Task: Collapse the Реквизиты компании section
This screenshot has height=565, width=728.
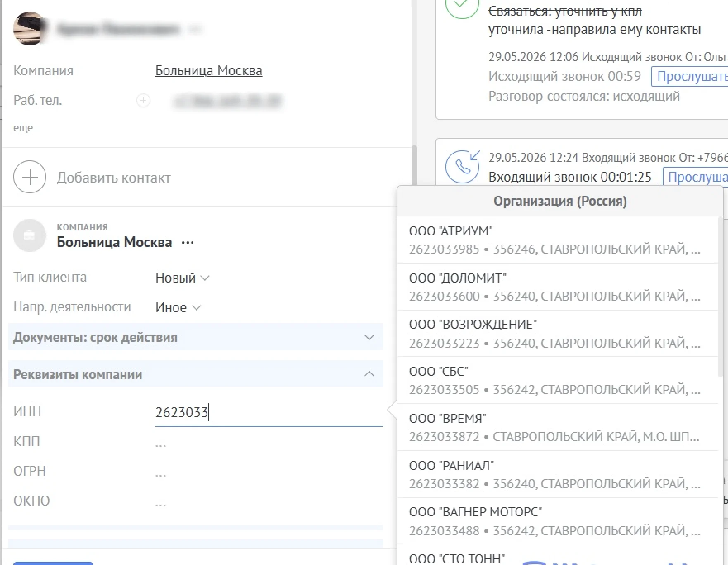Action: tap(196, 374)
